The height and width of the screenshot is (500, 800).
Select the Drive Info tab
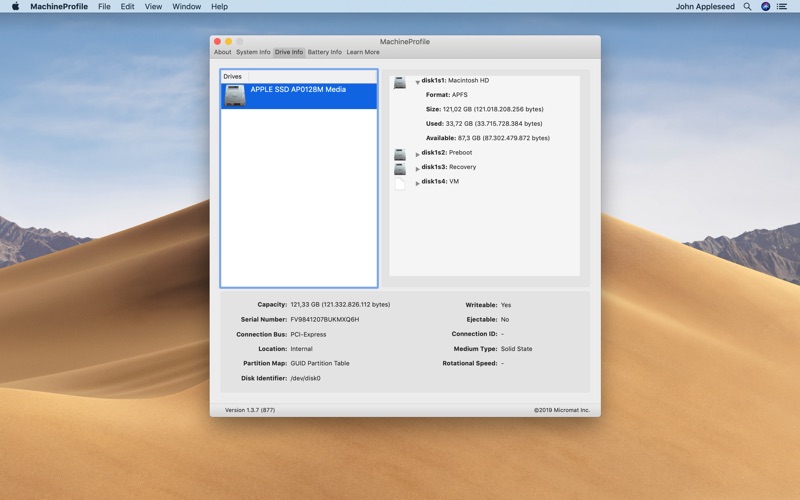coord(289,52)
